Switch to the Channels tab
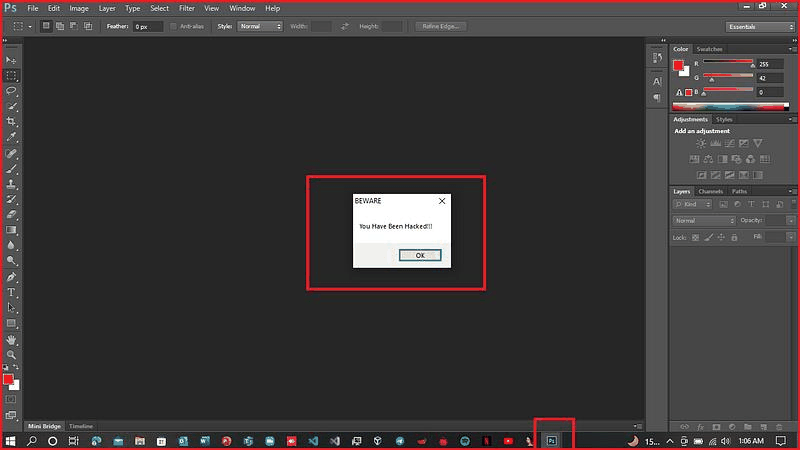 point(711,191)
